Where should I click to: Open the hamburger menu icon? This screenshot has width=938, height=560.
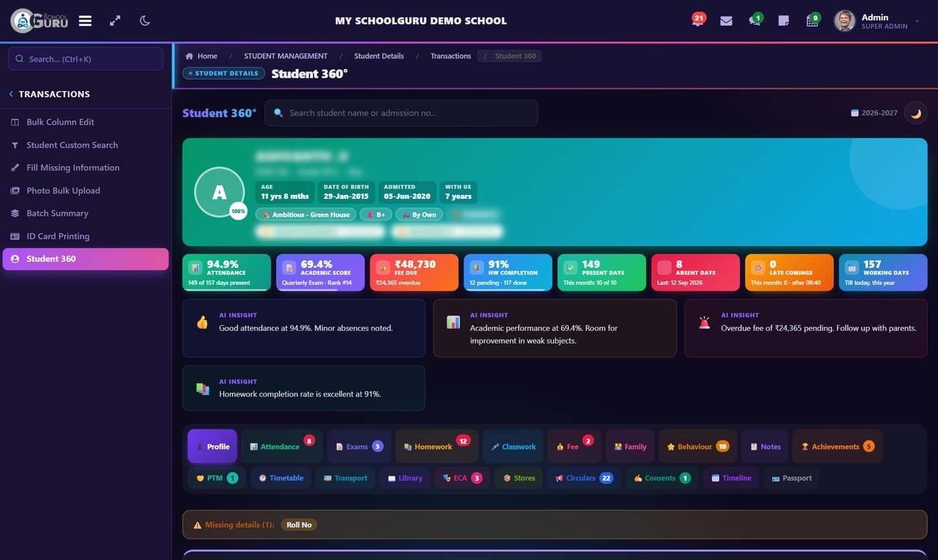85,21
